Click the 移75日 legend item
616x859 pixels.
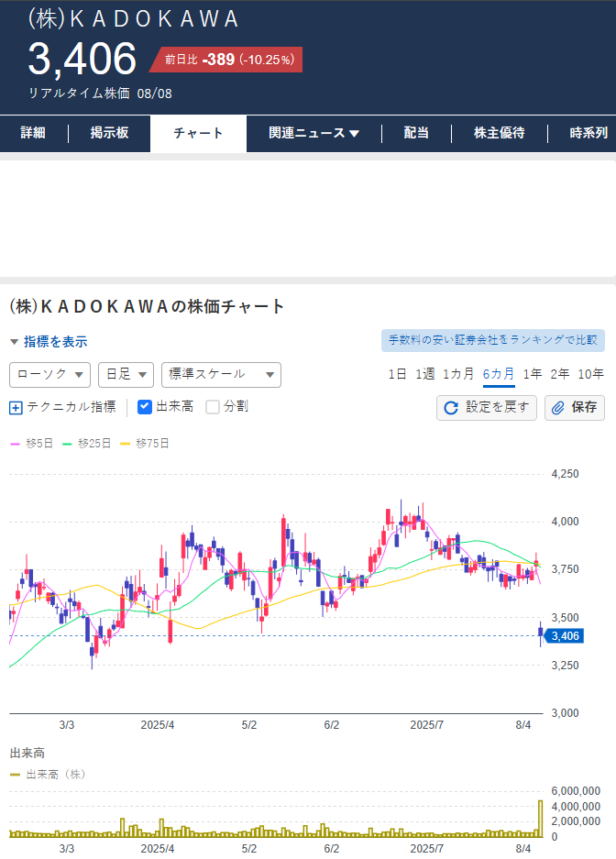[x=145, y=444]
